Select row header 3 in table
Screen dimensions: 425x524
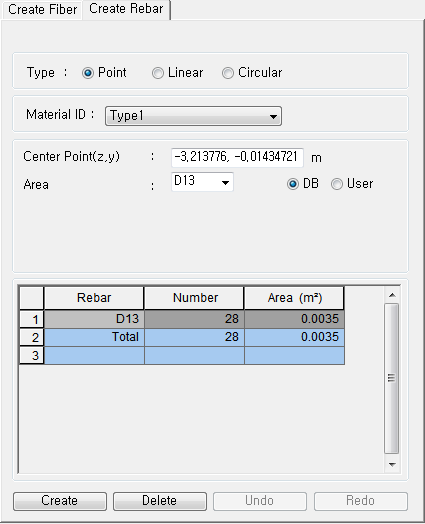(x=32, y=355)
